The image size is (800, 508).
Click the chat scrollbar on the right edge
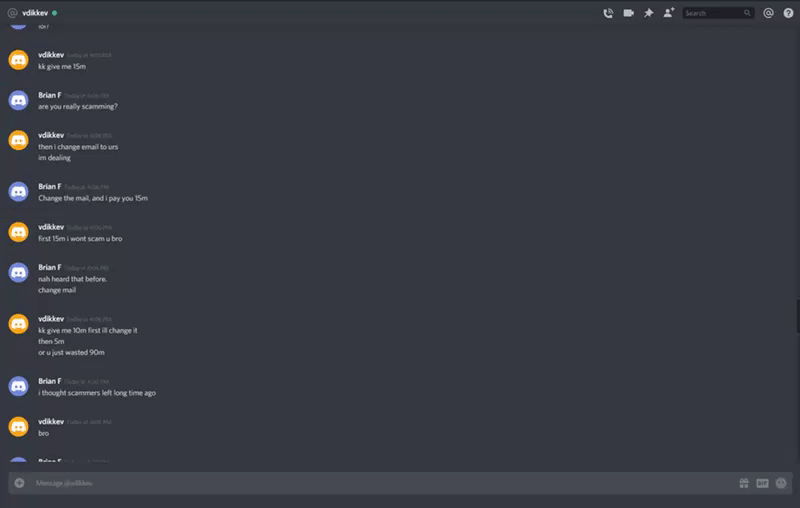tap(797, 316)
